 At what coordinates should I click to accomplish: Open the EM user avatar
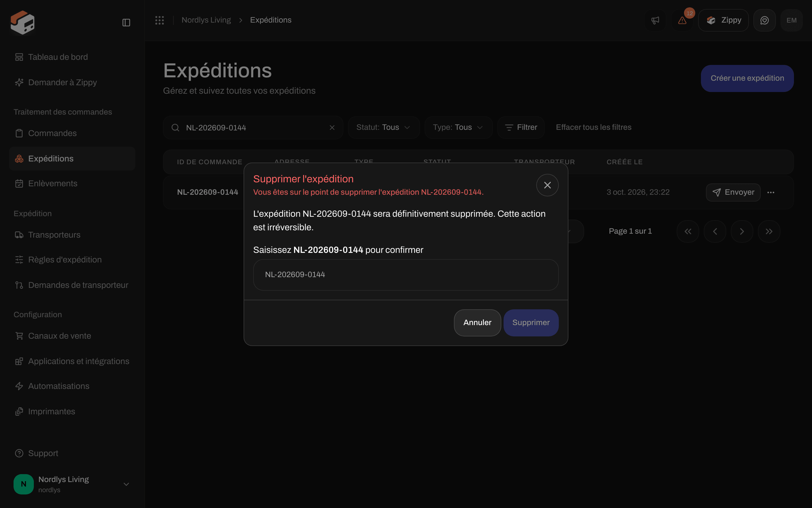[x=791, y=20]
